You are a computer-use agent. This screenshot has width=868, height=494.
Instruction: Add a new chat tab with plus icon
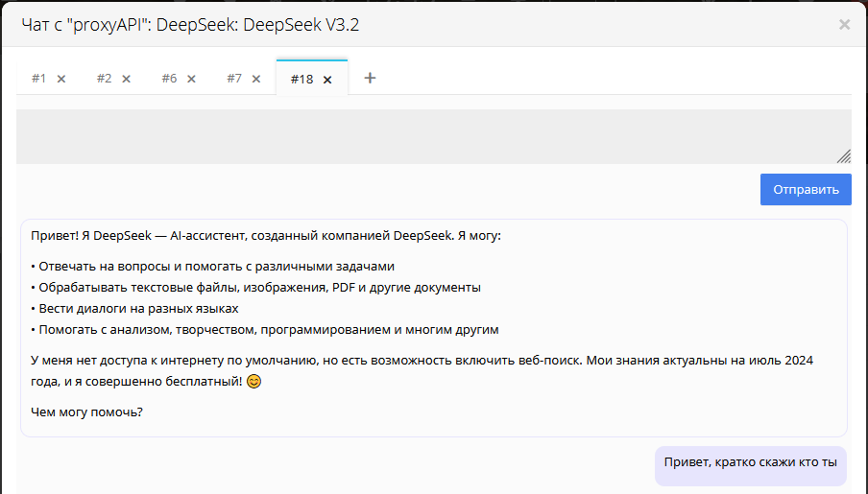pos(370,78)
